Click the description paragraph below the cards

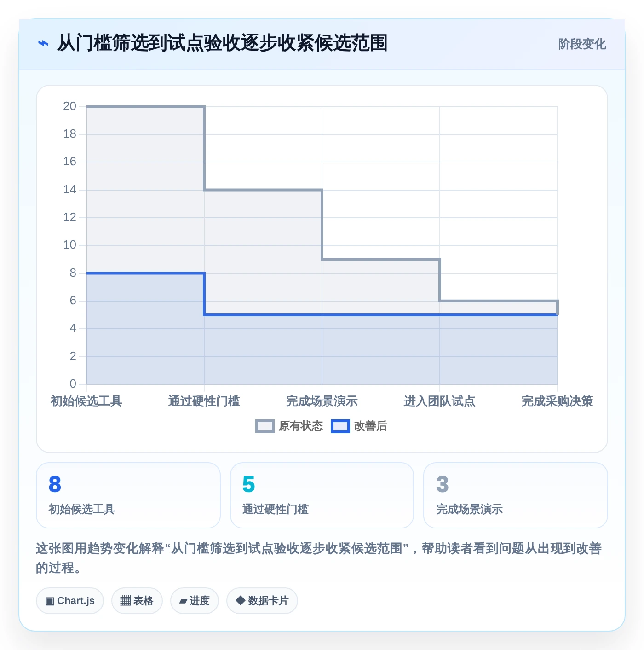319,558
